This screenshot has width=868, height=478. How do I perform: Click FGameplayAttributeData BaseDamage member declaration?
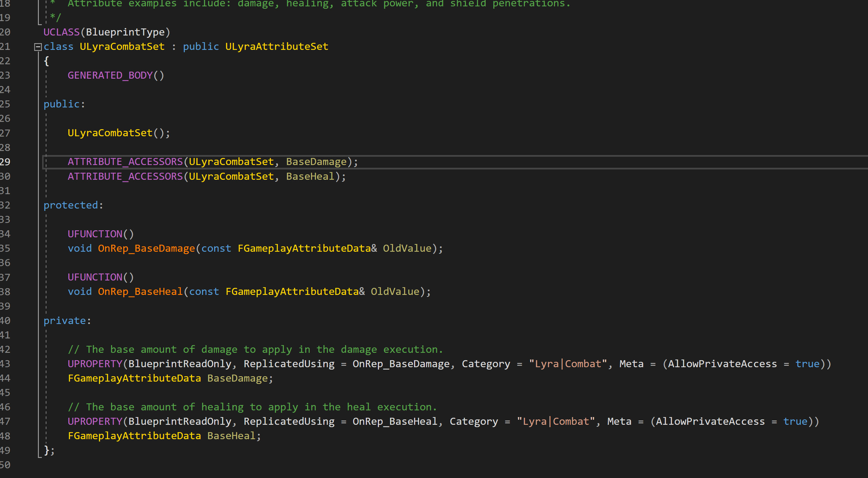pos(170,378)
